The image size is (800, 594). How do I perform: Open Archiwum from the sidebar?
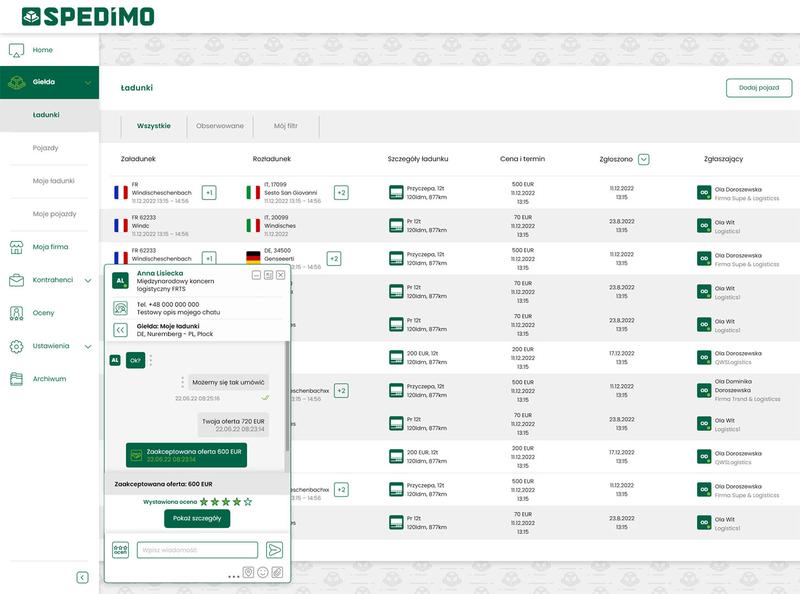(49, 379)
